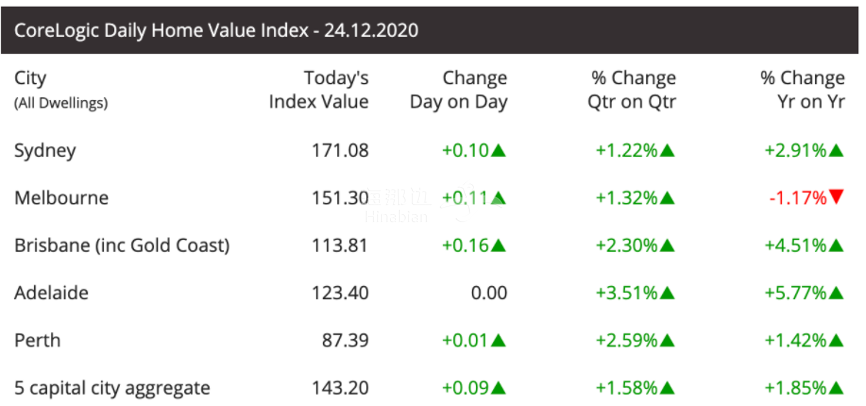This screenshot has width=866, height=406.
Task: Click the Change Day on Day header
Action: click(458, 89)
